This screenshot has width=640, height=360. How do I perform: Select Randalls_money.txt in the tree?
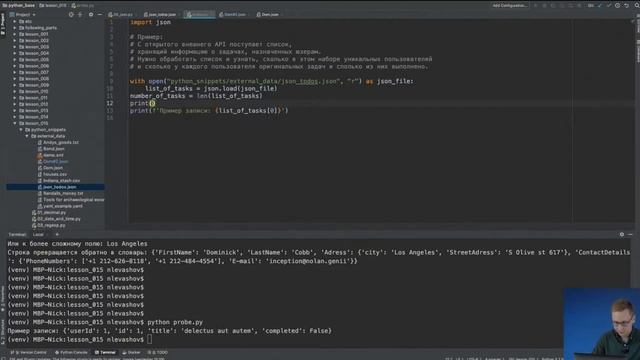click(63, 193)
